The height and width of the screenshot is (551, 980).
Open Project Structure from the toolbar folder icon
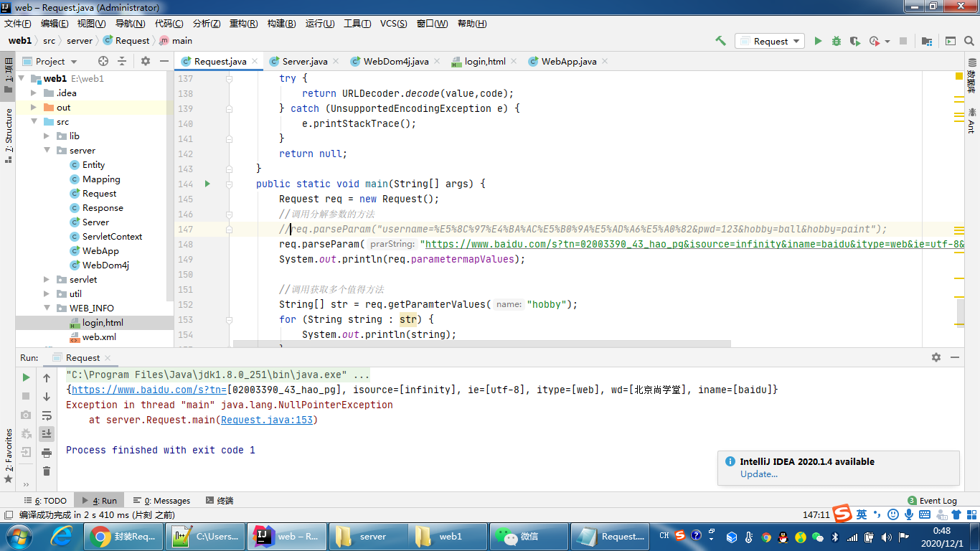click(927, 41)
